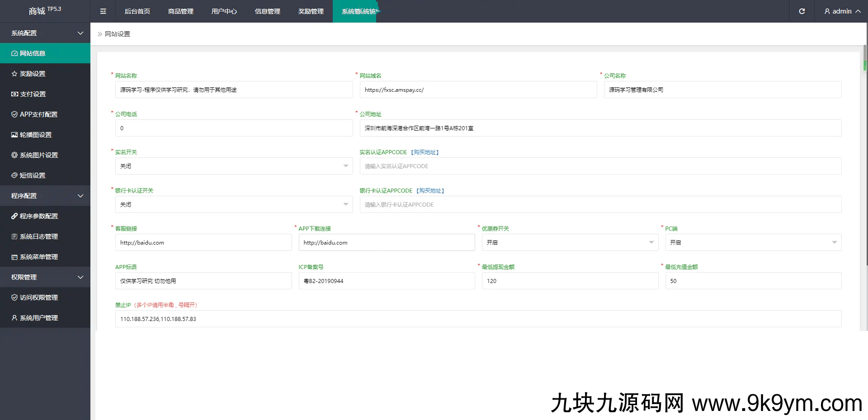This screenshot has width=868, height=420.
Task: Open 短信设置 in the sidebar
Action: click(x=33, y=175)
